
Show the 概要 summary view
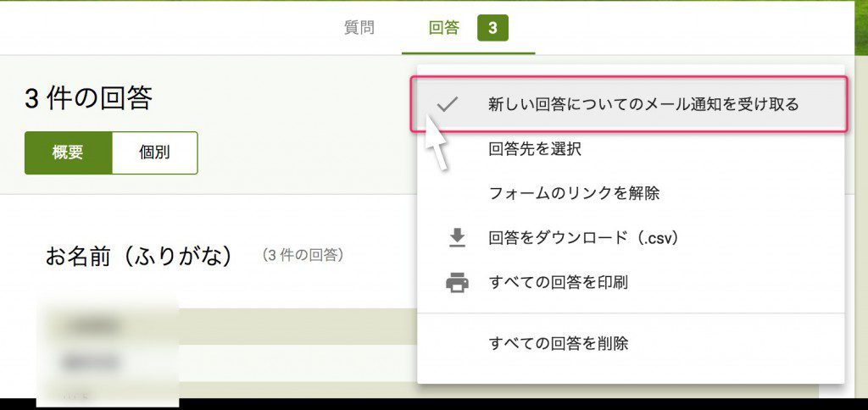(x=68, y=153)
